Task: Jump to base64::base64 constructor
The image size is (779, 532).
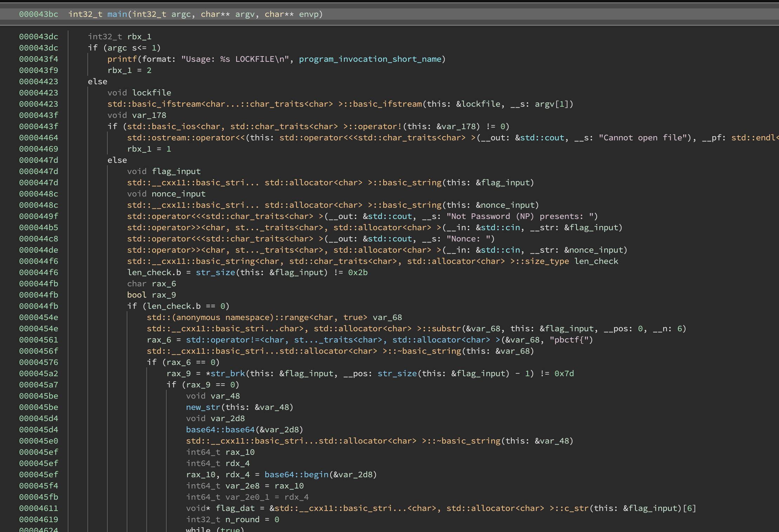Action: tap(220, 430)
